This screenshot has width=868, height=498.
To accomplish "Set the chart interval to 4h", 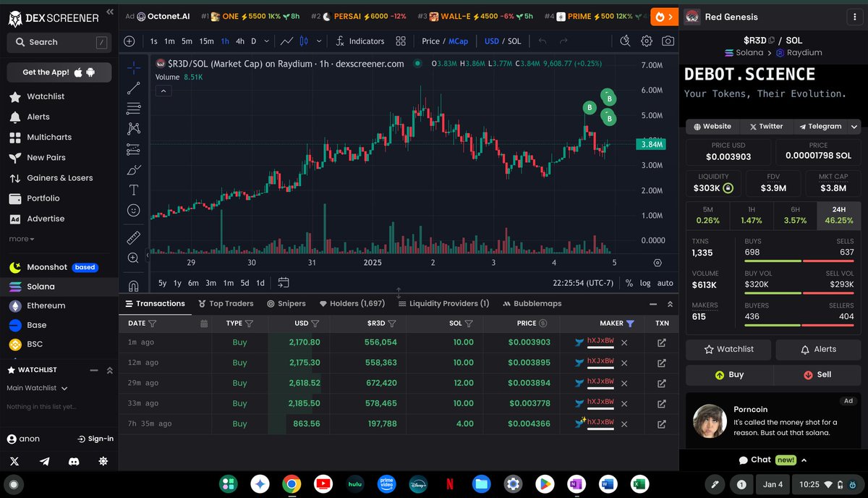I will coord(240,41).
